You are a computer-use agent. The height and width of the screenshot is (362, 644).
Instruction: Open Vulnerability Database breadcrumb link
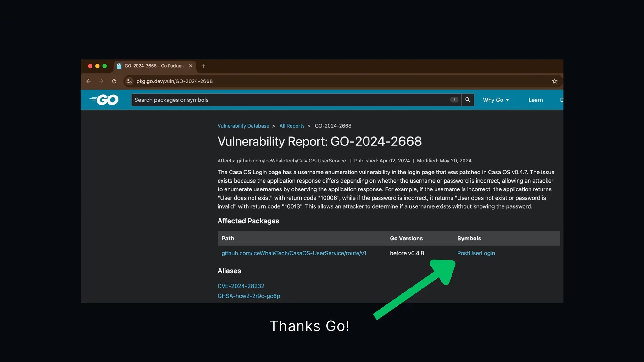point(243,126)
